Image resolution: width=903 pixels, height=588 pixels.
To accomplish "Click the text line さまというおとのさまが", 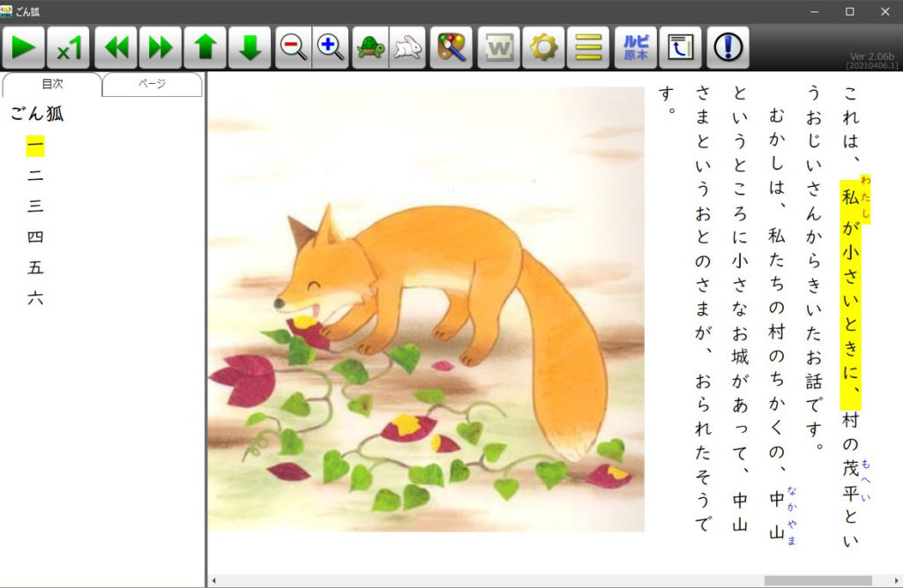I will click(x=703, y=220).
